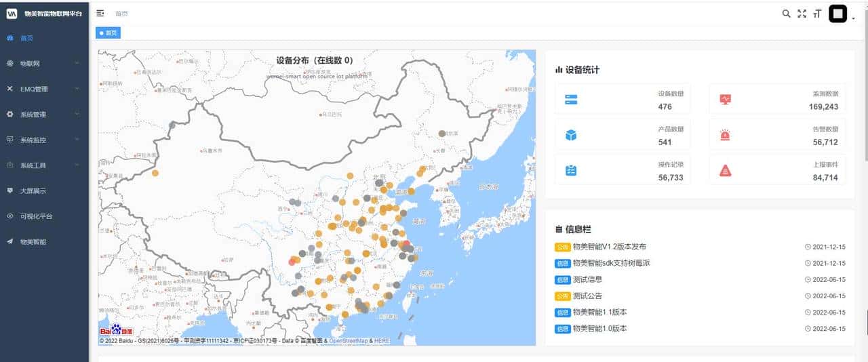Collapse the sidebar with the hamburger icon
Viewport: 868px width, 362px height.
tap(100, 13)
